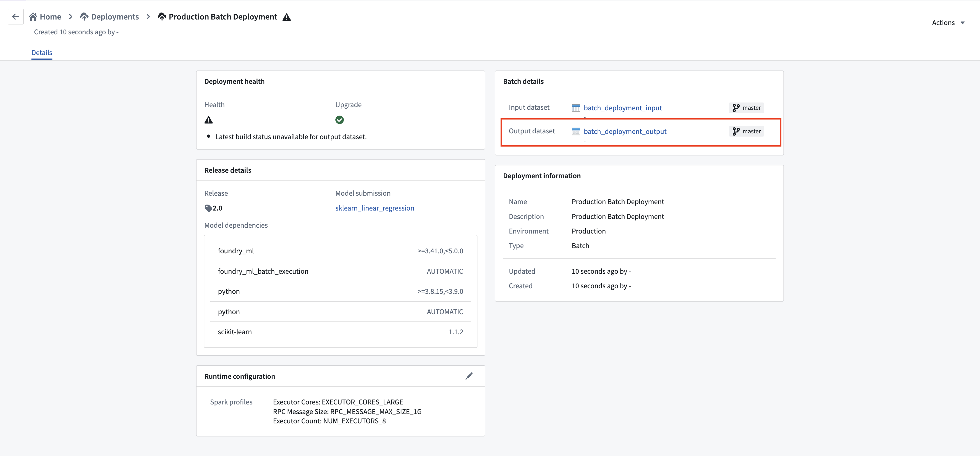This screenshot has height=456, width=980.
Task: Switch to the Details tab
Action: click(42, 52)
